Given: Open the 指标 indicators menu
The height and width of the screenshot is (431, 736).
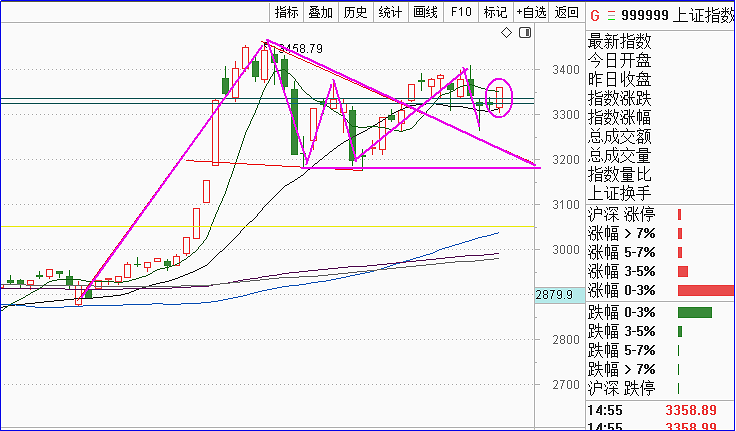Looking at the screenshot, I should [287, 12].
